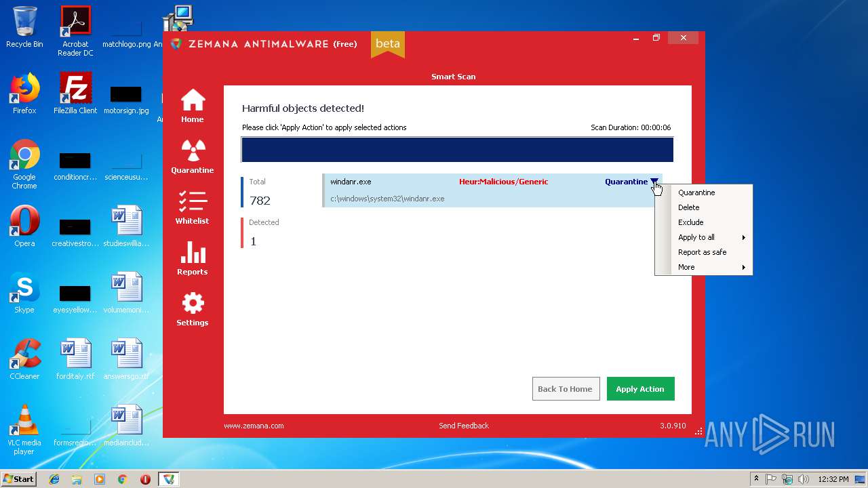Image resolution: width=868 pixels, height=488 pixels.
Task: Launch Internet Explorer from taskbar
Action: click(x=54, y=479)
